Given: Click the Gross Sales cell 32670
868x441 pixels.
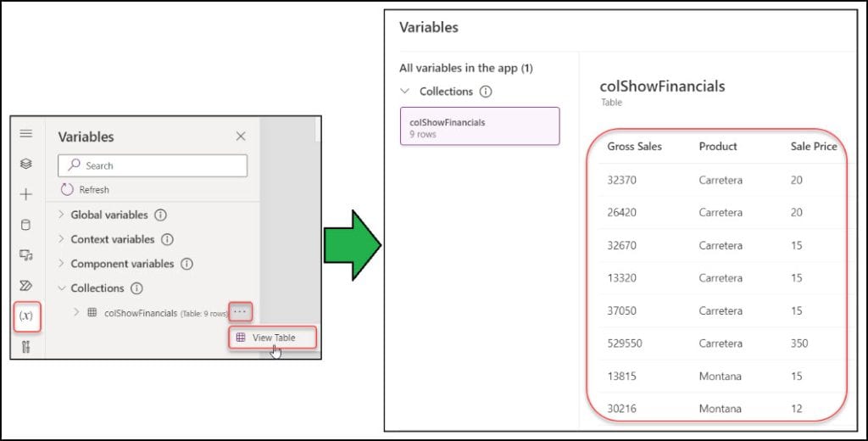Looking at the screenshot, I should pos(621,245).
